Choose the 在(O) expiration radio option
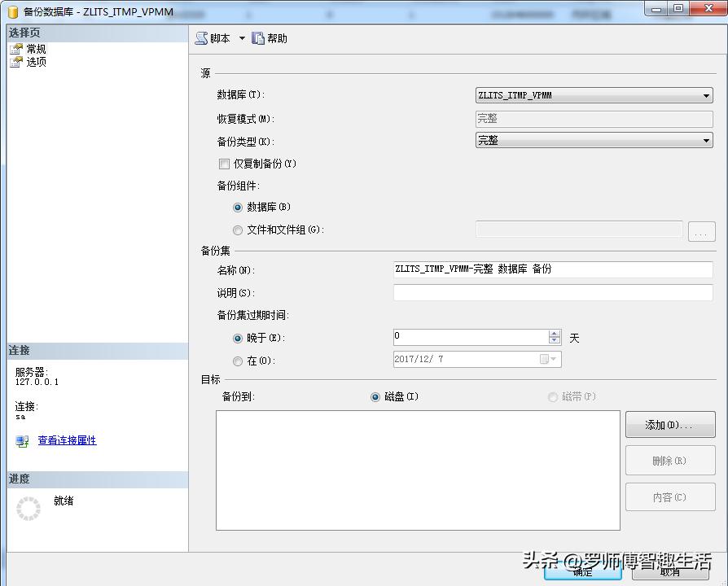The height and width of the screenshot is (586, 728). point(237,360)
